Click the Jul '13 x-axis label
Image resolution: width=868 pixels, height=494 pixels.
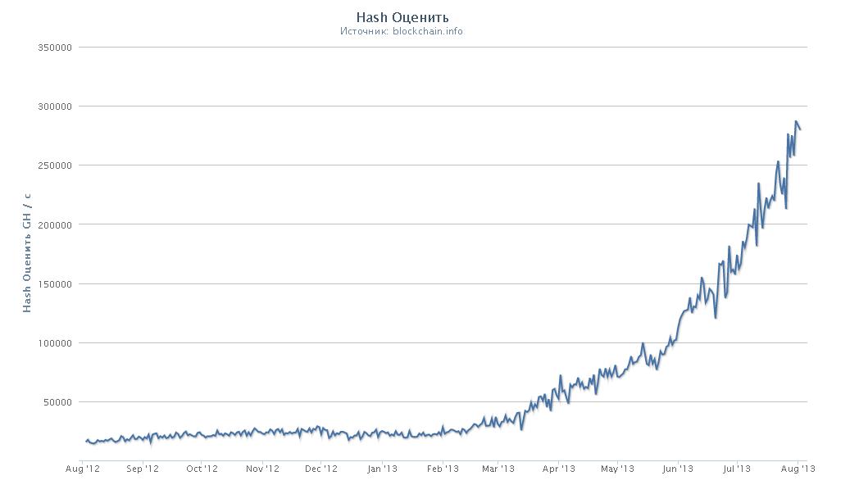click(x=737, y=469)
